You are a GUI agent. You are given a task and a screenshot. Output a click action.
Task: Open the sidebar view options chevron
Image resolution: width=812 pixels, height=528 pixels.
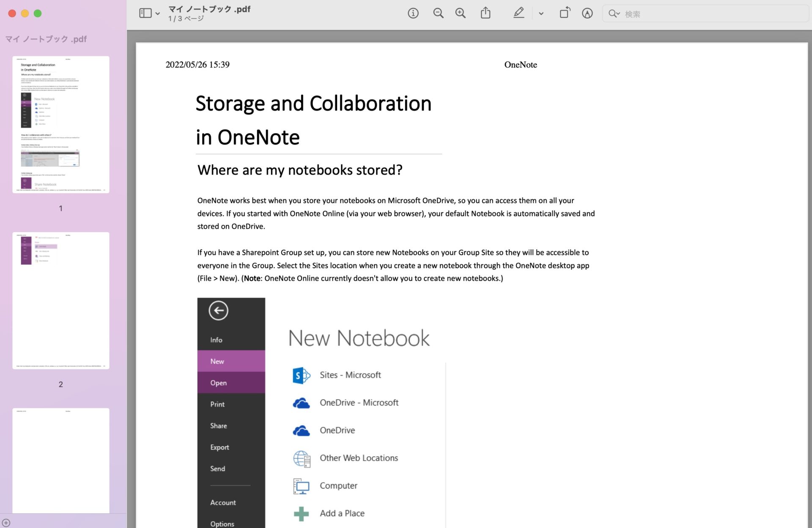[158, 14]
